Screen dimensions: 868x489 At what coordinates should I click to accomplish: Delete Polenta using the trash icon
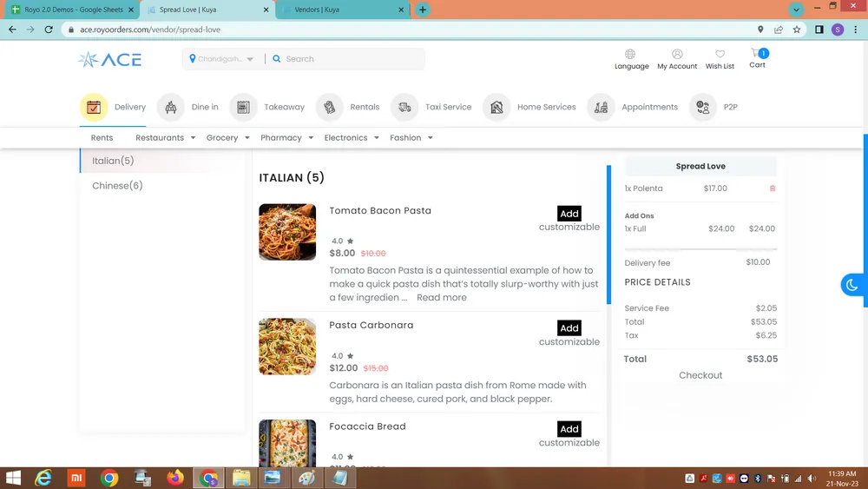pyautogui.click(x=773, y=188)
